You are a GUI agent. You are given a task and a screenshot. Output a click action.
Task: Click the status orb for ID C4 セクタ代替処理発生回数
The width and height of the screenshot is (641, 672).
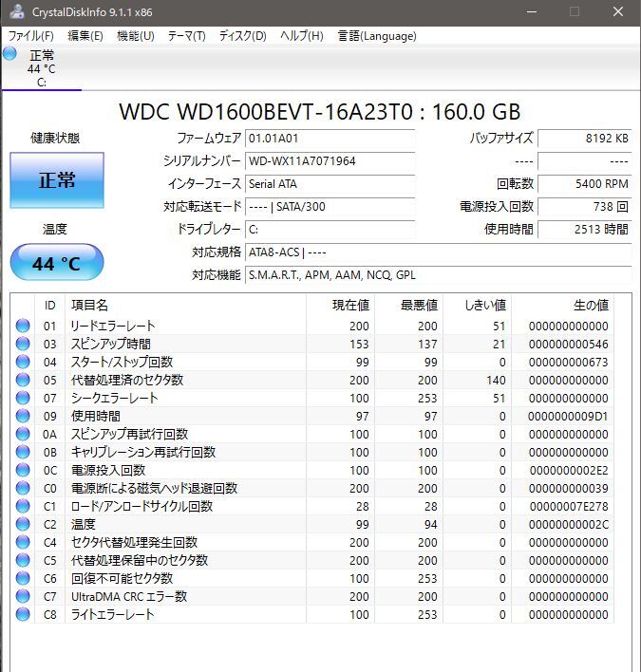click(23, 542)
